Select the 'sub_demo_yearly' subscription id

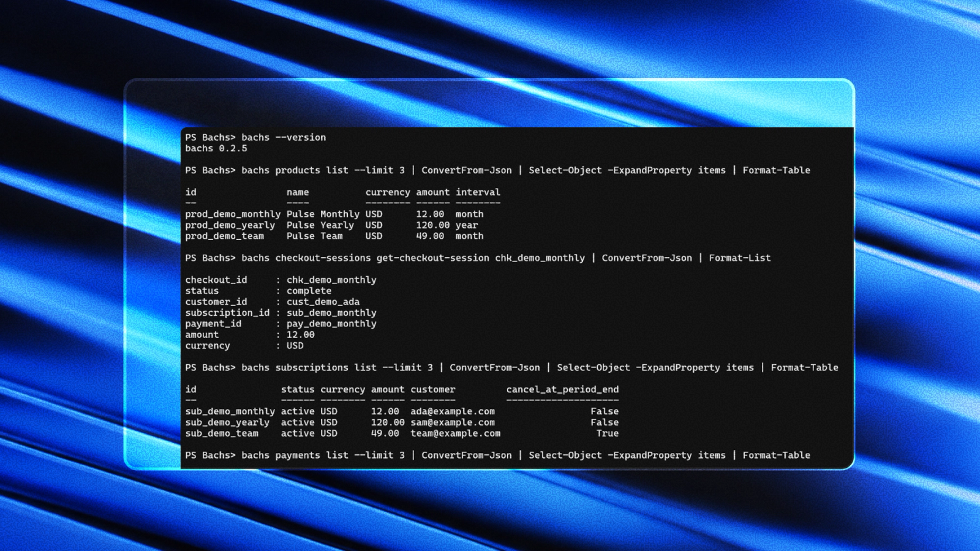pyautogui.click(x=227, y=422)
